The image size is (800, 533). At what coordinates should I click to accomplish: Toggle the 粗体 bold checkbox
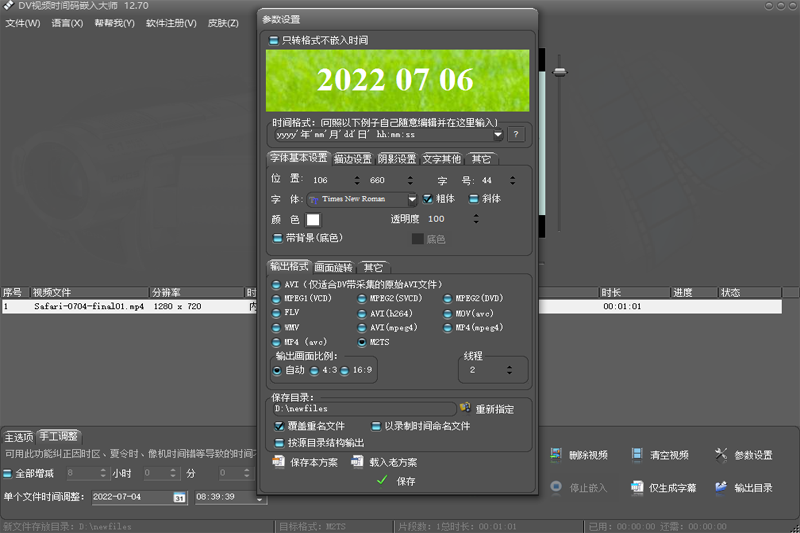[428, 199]
